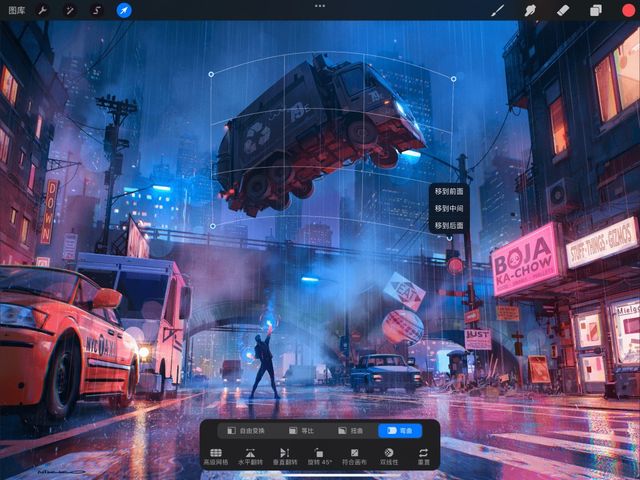
Task: Toggle the blue Transform arrow tool
Action: click(x=124, y=10)
